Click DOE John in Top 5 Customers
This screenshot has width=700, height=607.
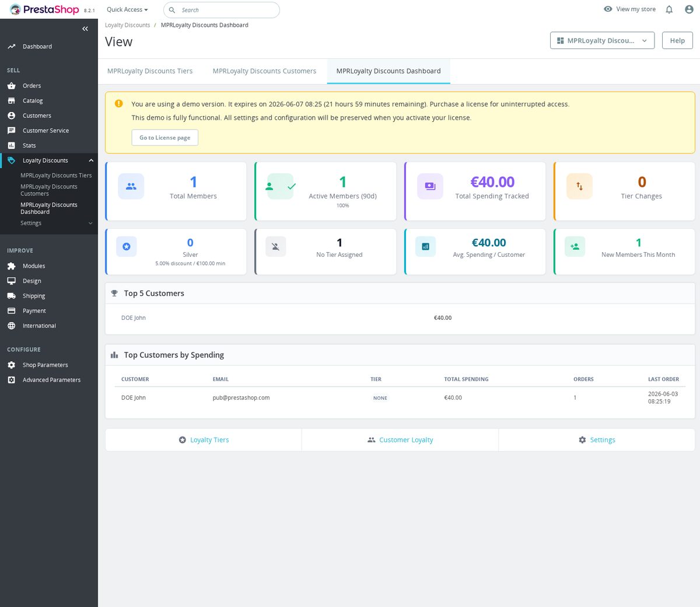click(134, 318)
